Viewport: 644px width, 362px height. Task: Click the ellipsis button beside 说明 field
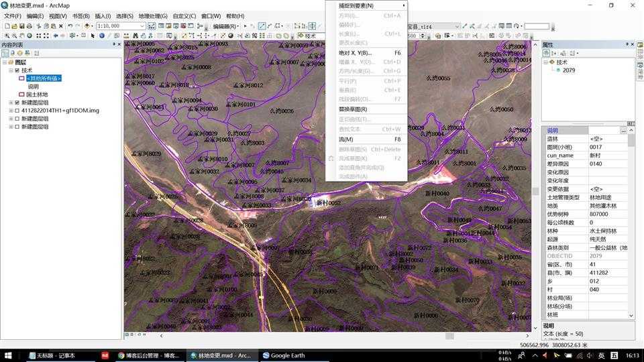[x=623, y=131]
